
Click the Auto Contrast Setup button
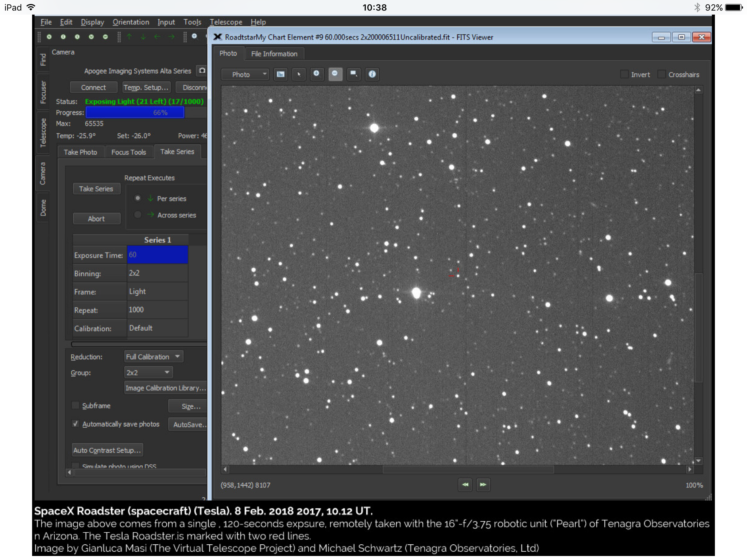pos(107,450)
